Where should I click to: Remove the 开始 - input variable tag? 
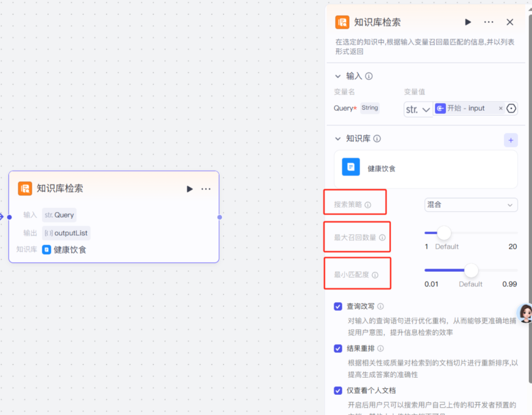(500, 108)
